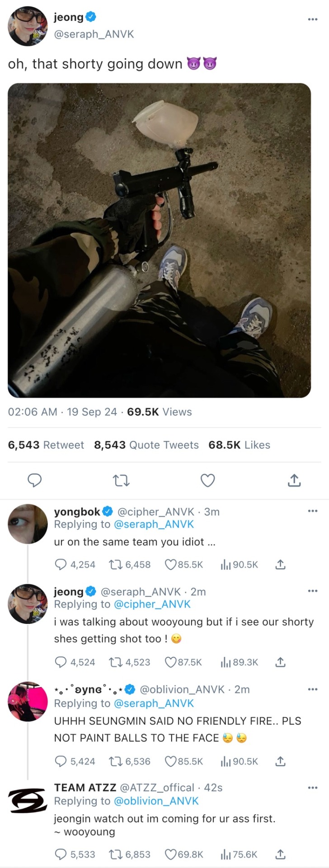
Task: Open more options on TEAM ATZZ reply
Action: 312,788
